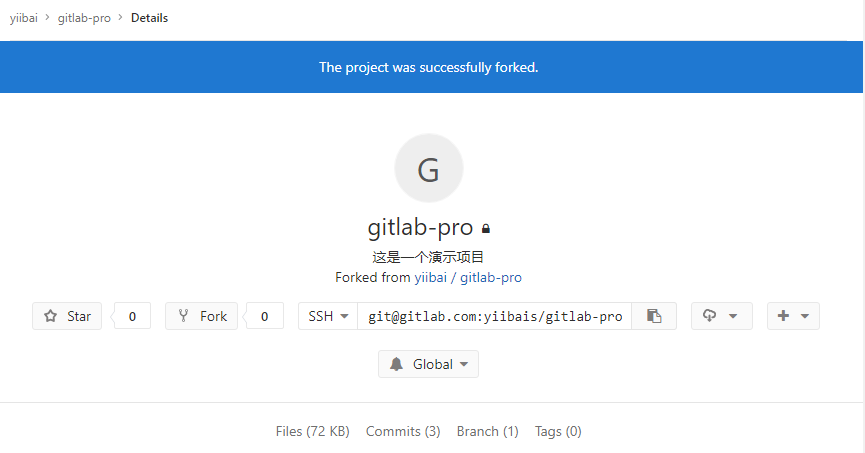
Task: Open the Files (72 KB) tab
Action: (x=312, y=431)
